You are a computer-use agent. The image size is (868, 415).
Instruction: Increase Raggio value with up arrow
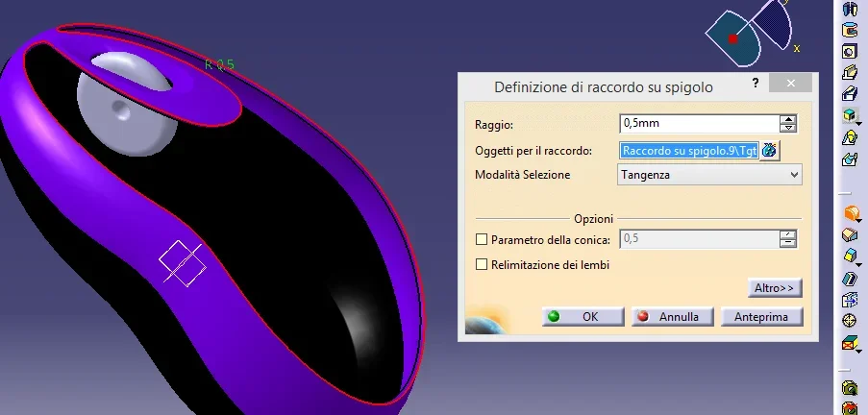[788, 119]
